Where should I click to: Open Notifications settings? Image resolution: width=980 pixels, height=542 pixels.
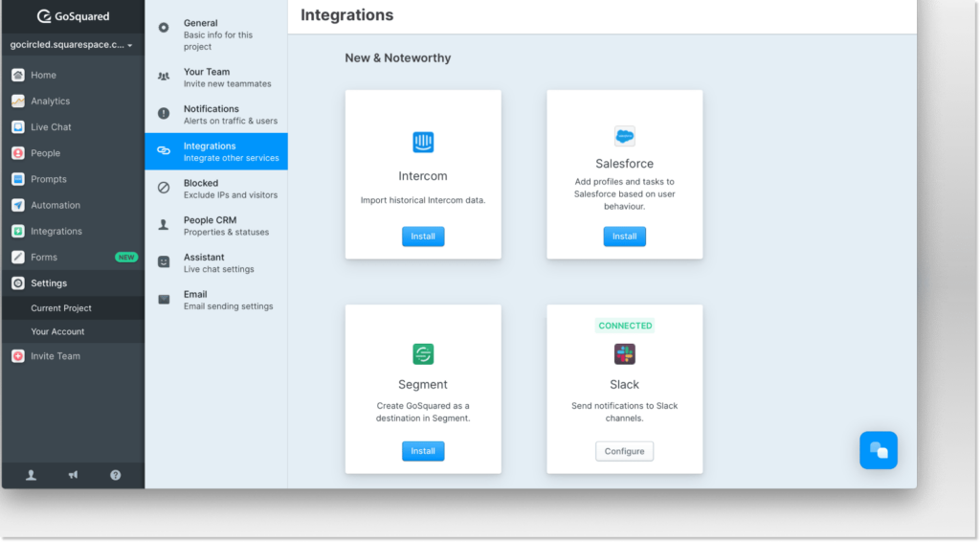[216, 114]
